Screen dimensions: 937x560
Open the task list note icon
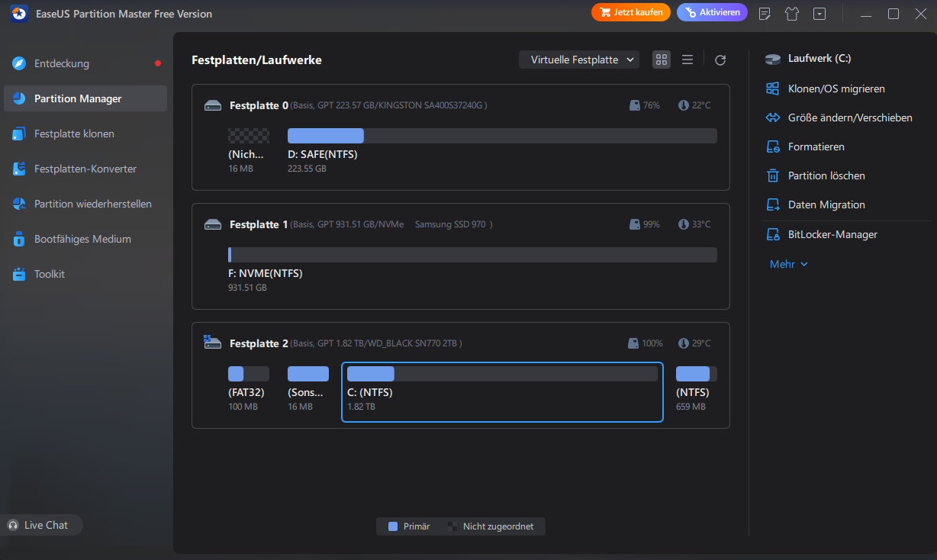pos(765,14)
